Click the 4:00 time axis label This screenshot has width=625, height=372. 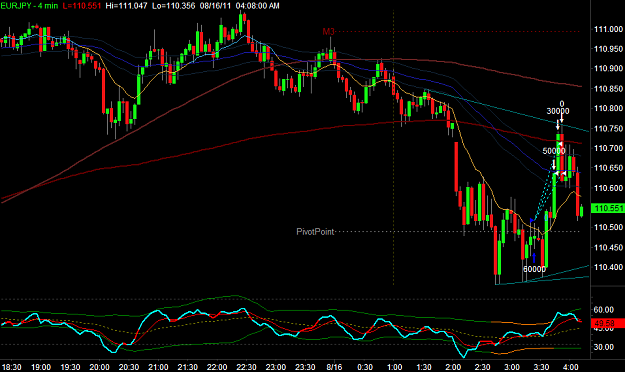[571, 367]
